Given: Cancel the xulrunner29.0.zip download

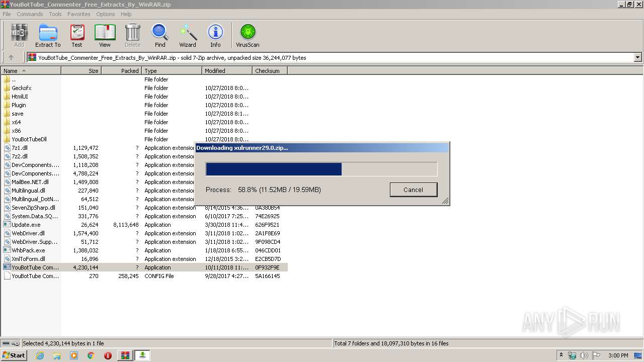Looking at the screenshot, I should coord(413,190).
